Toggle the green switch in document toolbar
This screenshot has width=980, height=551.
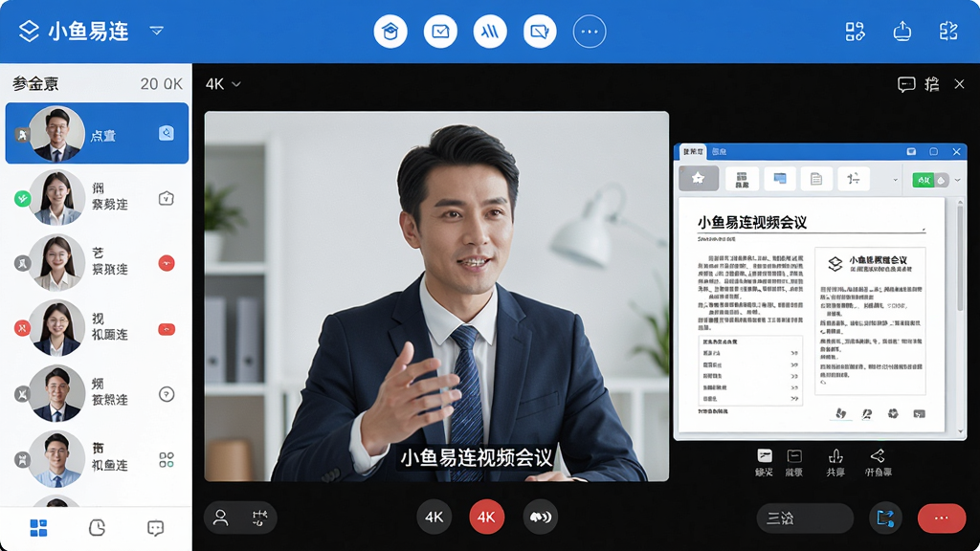[x=930, y=180]
